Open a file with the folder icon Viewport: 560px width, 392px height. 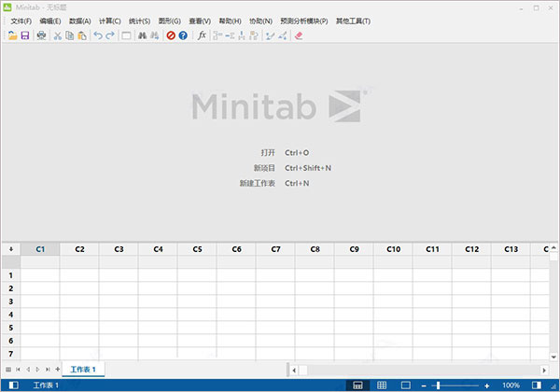pos(12,35)
